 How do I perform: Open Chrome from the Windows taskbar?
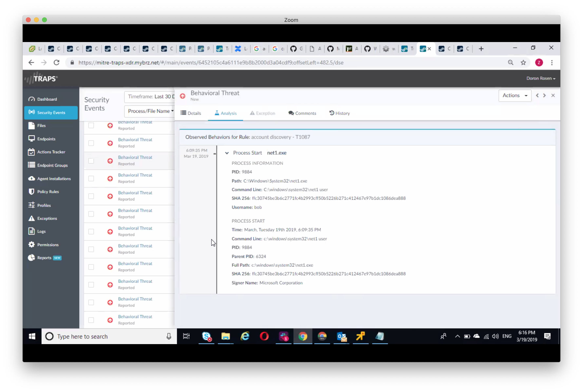[303, 336]
